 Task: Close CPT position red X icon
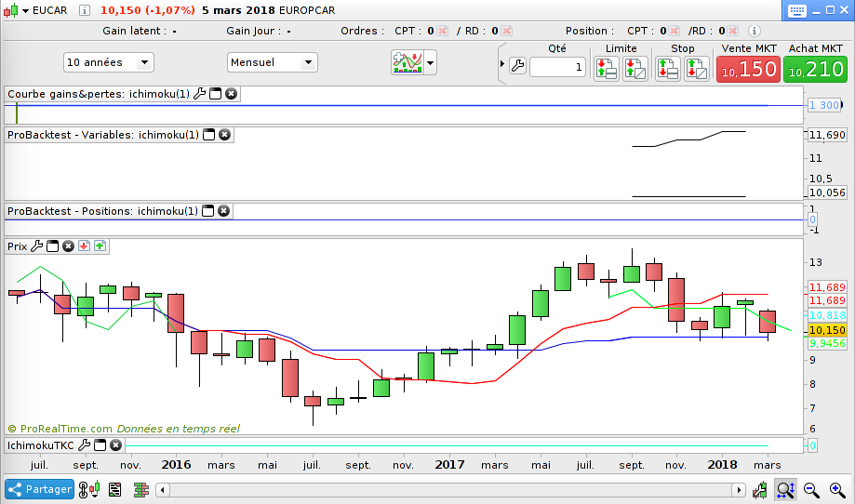point(674,31)
